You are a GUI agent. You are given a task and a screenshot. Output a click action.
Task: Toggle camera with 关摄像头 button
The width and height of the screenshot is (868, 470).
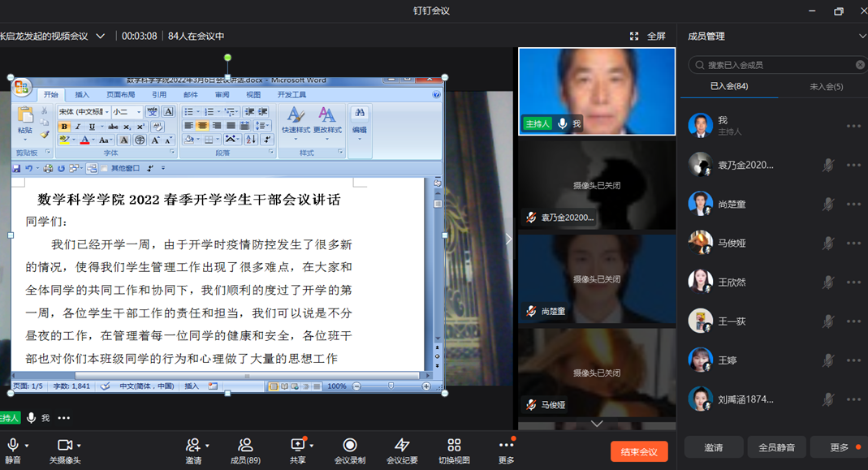click(x=65, y=445)
